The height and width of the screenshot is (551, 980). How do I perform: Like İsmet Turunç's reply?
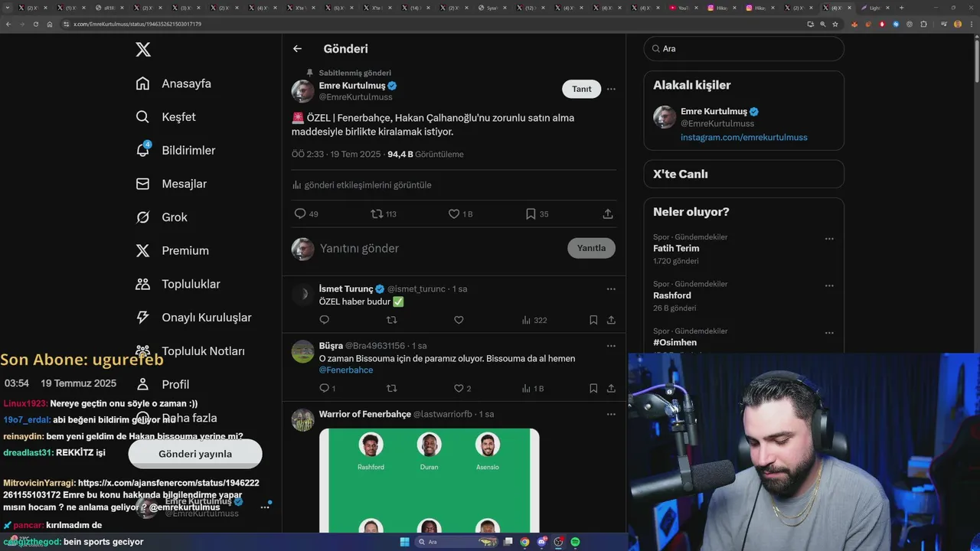click(x=459, y=320)
